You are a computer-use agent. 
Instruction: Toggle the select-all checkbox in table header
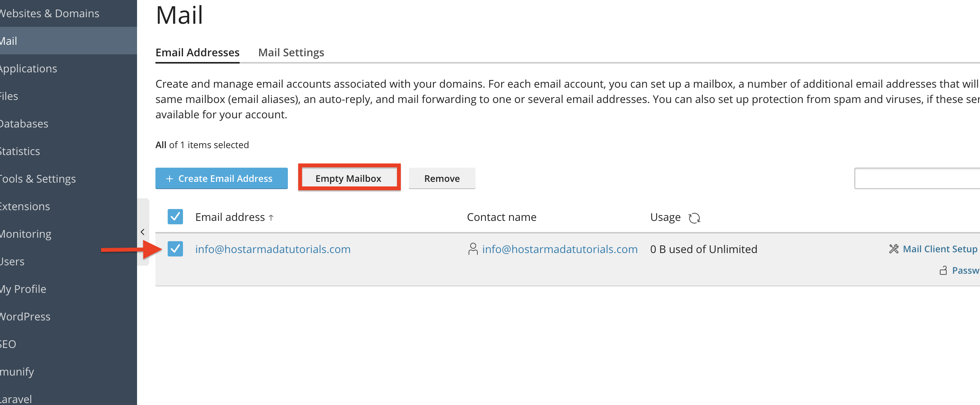[175, 217]
